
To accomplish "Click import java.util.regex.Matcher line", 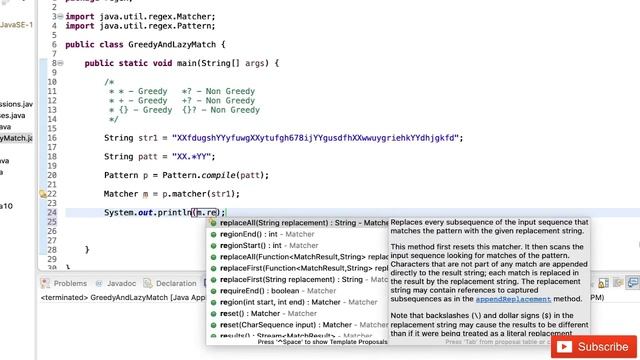I will 140,17.
